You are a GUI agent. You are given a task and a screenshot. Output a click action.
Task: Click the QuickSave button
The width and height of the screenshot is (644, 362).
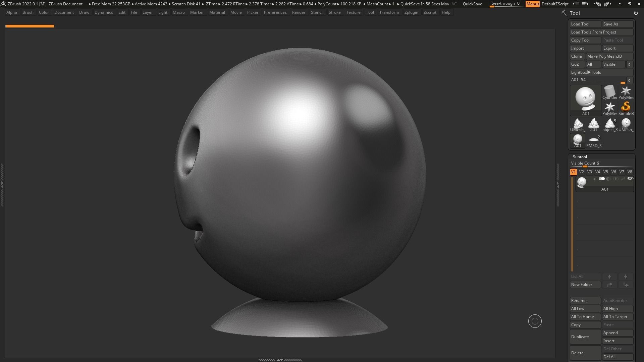click(x=472, y=4)
